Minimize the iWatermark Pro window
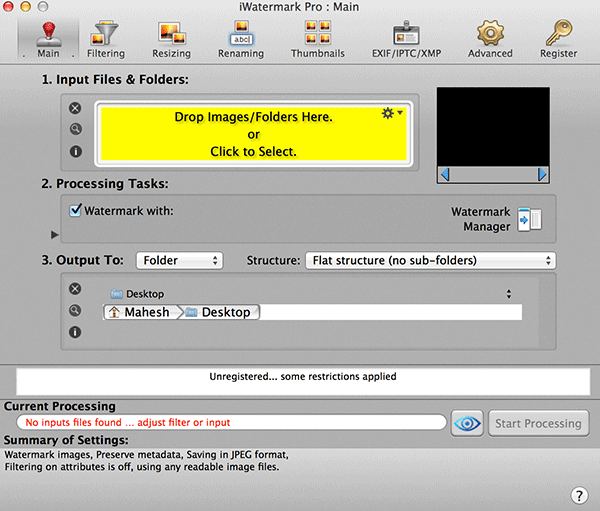 point(26,6)
